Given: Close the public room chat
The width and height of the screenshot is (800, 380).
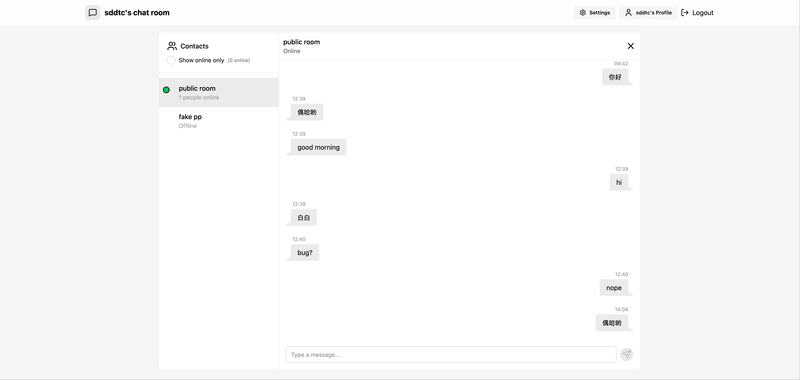Looking at the screenshot, I should (x=631, y=46).
